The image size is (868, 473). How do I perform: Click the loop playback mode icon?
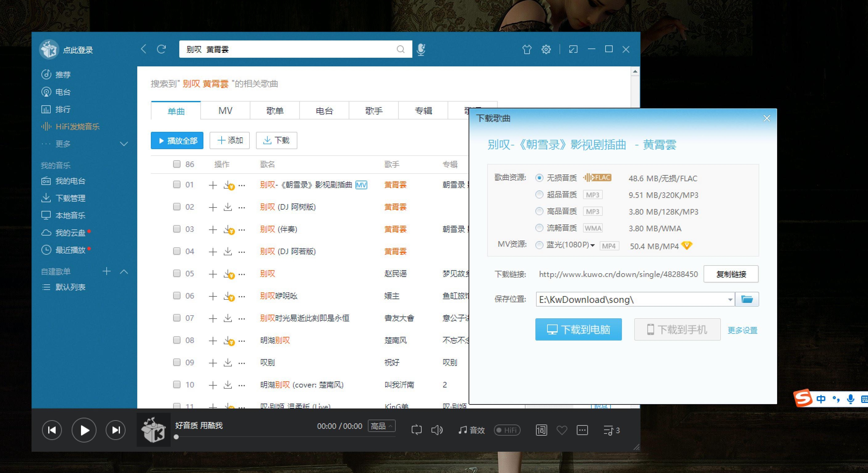pyautogui.click(x=416, y=430)
